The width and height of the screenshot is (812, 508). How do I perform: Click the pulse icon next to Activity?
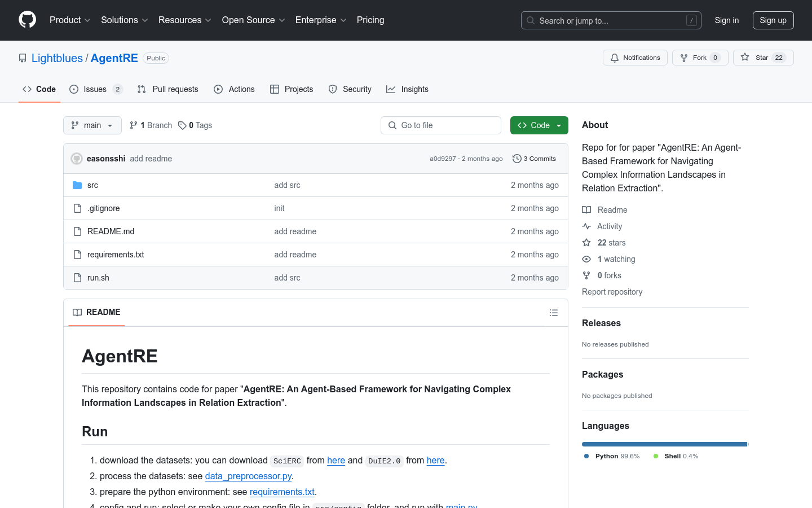586,226
